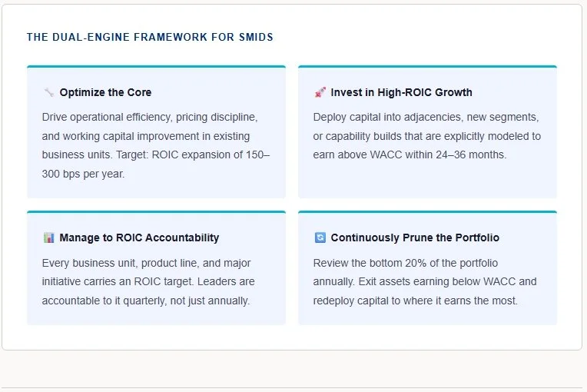
Task: Click the bar chart icon beside Manage to ROIC Accountability
Action: pos(48,238)
